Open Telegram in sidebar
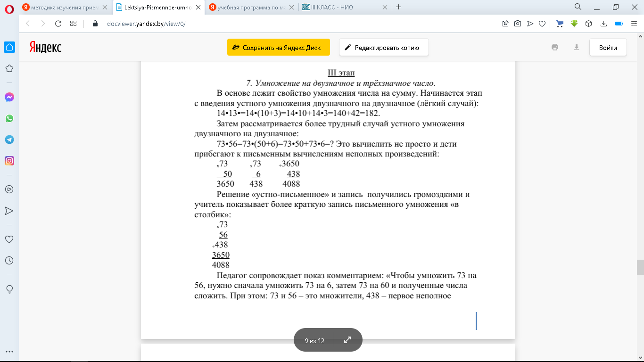This screenshot has height=362, width=644. (9, 140)
